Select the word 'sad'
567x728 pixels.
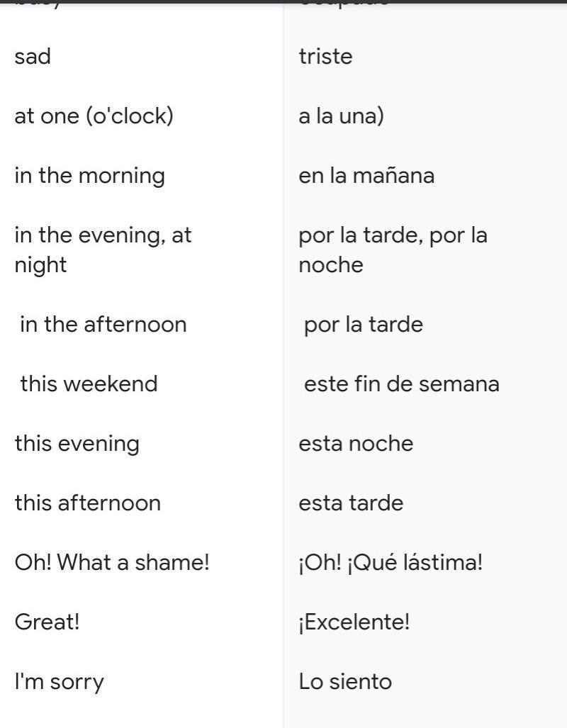(x=33, y=57)
